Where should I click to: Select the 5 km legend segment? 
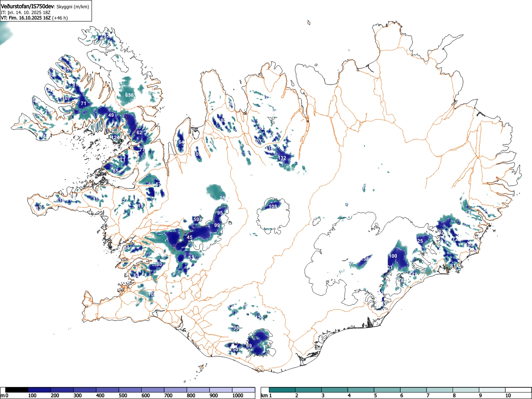click(387, 390)
